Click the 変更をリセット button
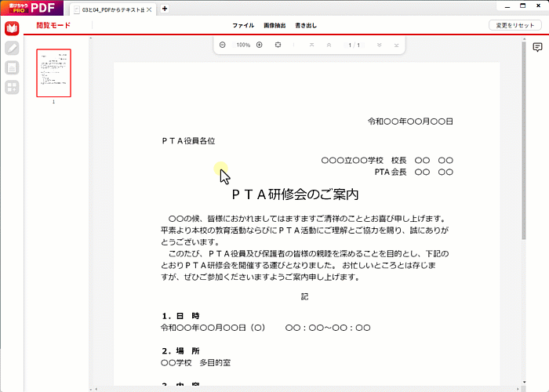 515,25
